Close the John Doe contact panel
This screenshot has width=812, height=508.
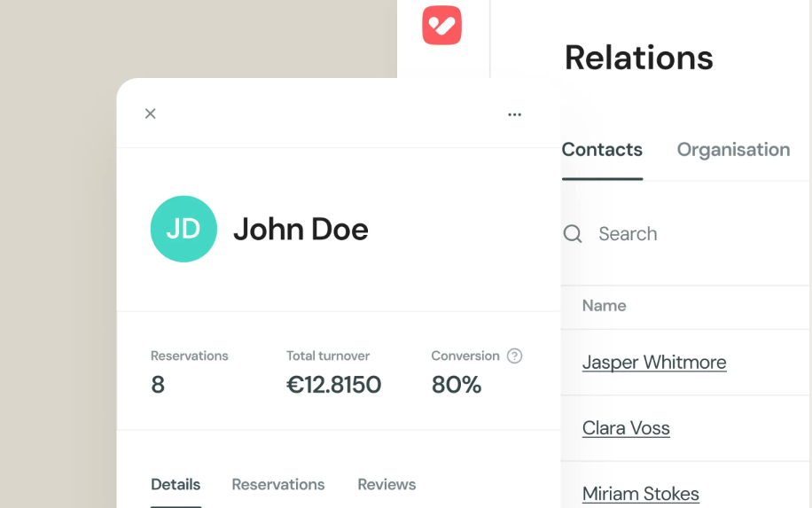151,113
